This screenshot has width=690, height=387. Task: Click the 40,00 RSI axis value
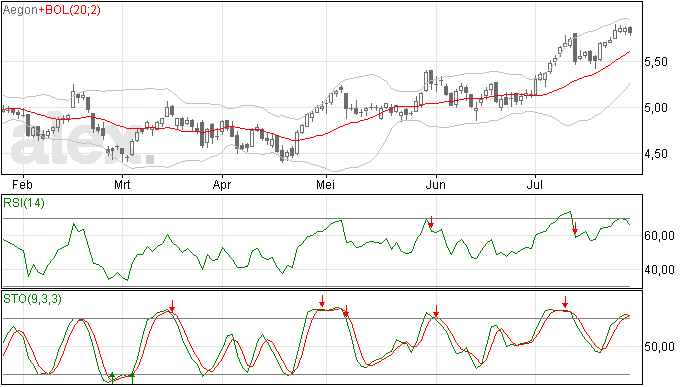pyautogui.click(x=659, y=270)
